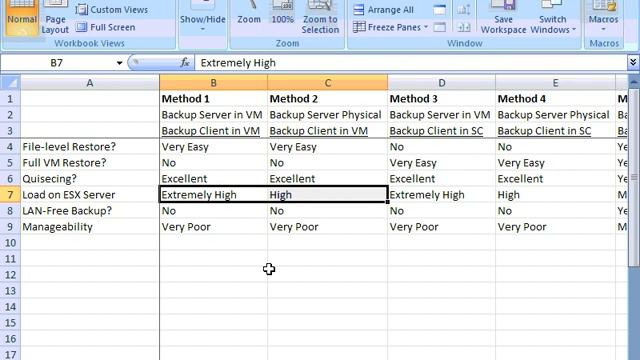Select column B header
Image resolution: width=640 pixels, height=360 pixels.
213,83
